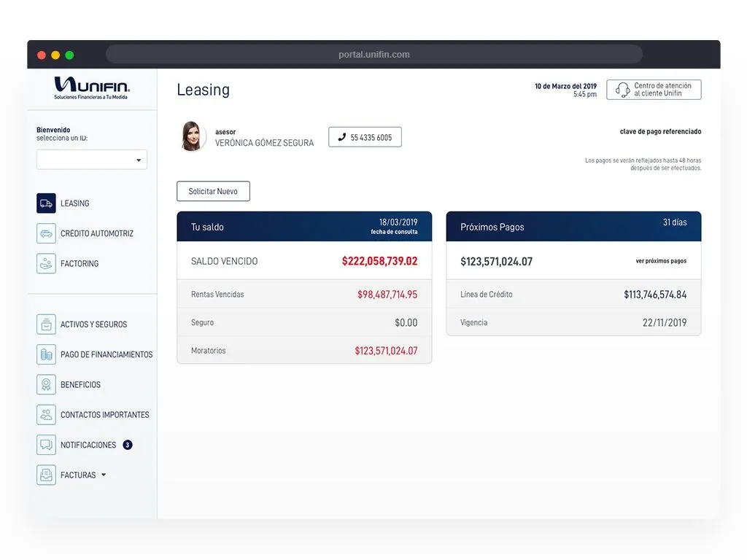Select asesor Verónica Gómez Segura's profile photo

click(193, 136)
